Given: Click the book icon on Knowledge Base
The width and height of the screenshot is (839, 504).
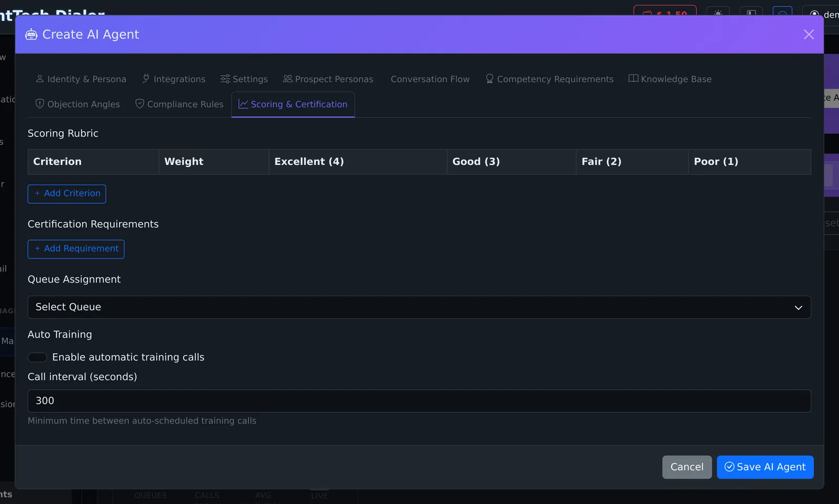Looking at the screenshot, I should coord(633,79).
